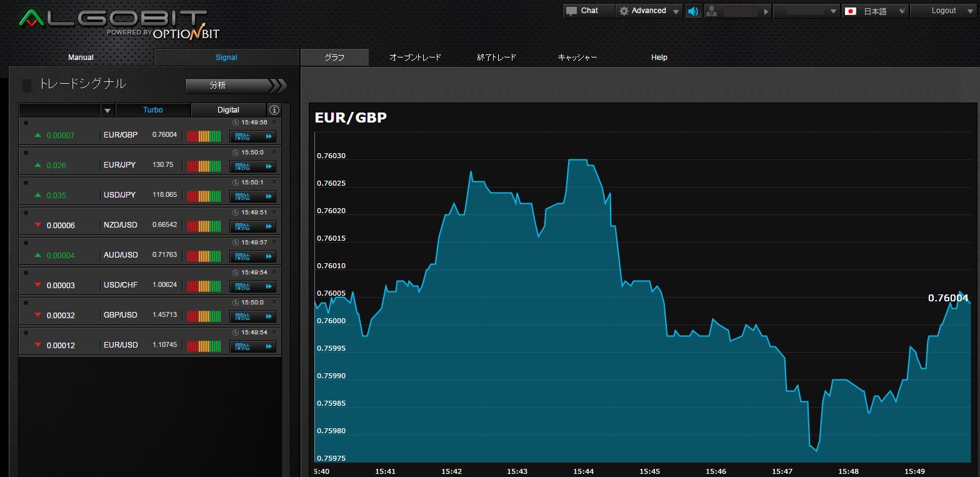Dismiss the EUR/GBP signal with its X
The height and width of the screenshot is (477, 980).
click(274, 122)
